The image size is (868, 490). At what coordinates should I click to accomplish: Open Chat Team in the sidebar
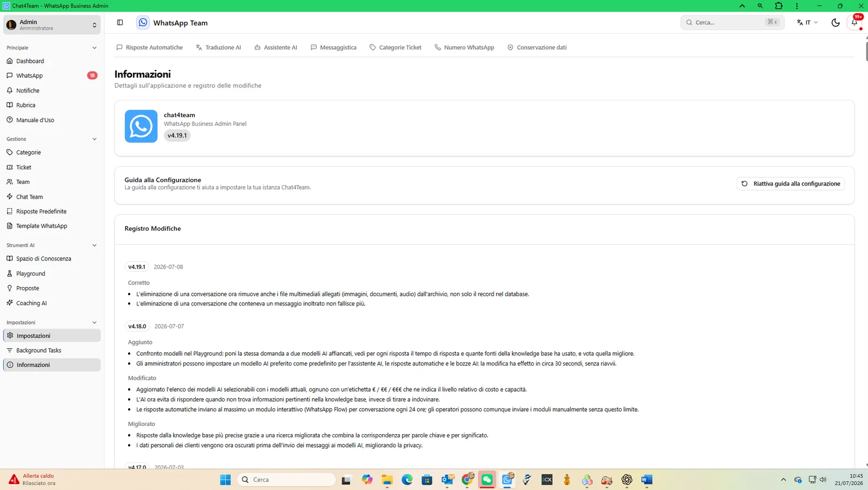click(x=52, y=197)
